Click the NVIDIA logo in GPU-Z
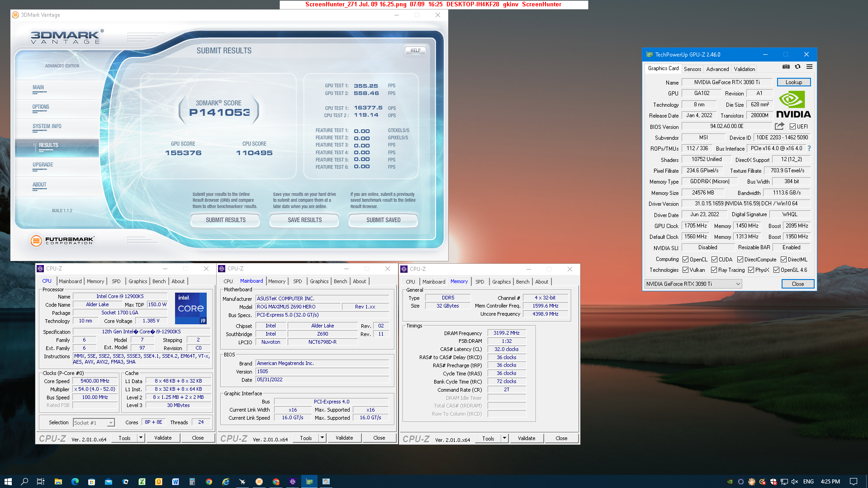 click(793, 104)
